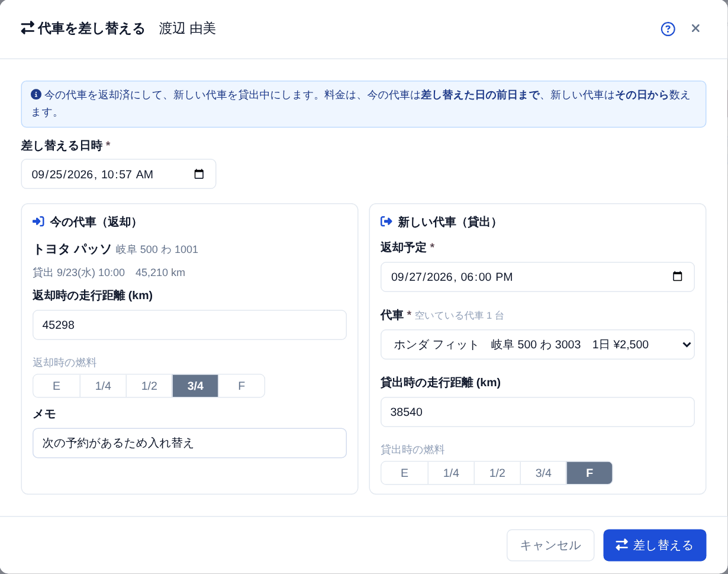Click the lending info 貸出 9/23(水) 10:00
The image size is (728, 574).
(79, 272)
